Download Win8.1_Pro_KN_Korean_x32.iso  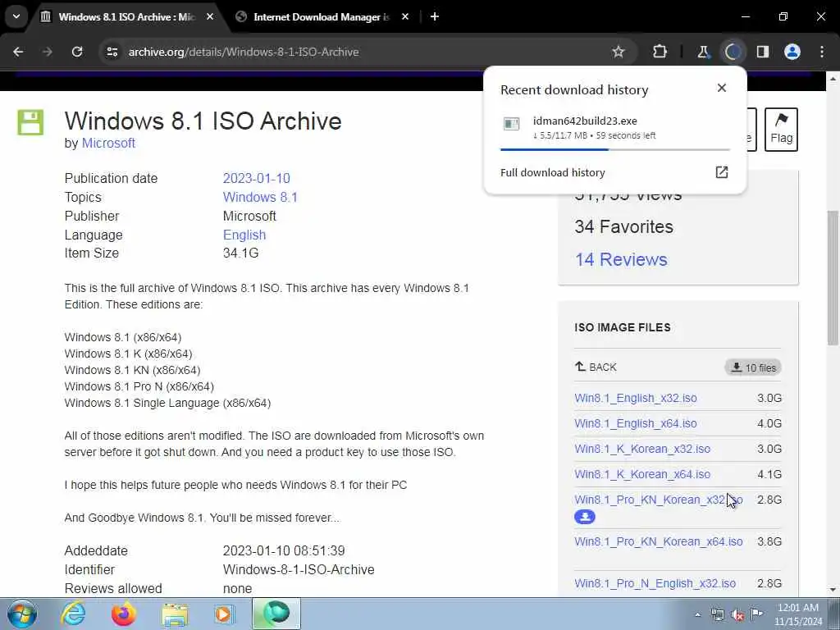point(659,500)
